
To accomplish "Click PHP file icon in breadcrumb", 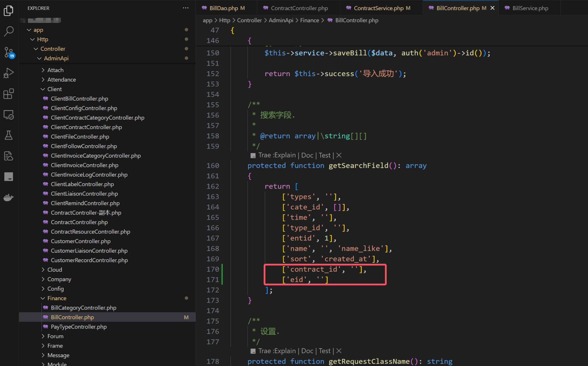I will coord(330,20).
